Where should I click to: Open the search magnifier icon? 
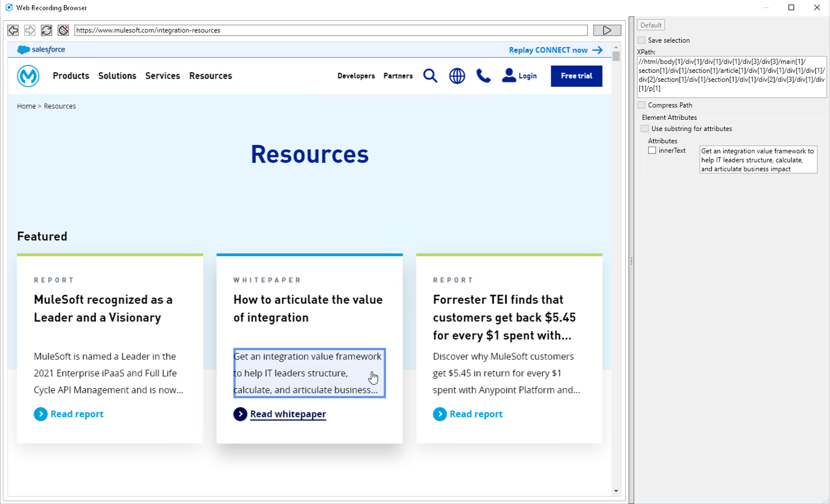point(430,76)
